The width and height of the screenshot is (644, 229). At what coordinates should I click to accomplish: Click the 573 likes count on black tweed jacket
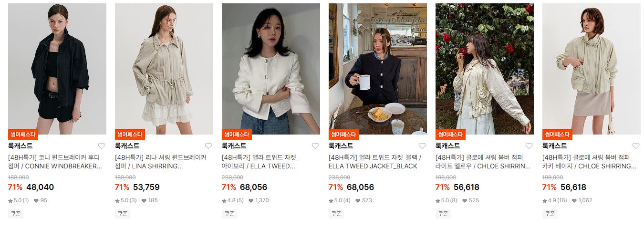coord(364,201)
